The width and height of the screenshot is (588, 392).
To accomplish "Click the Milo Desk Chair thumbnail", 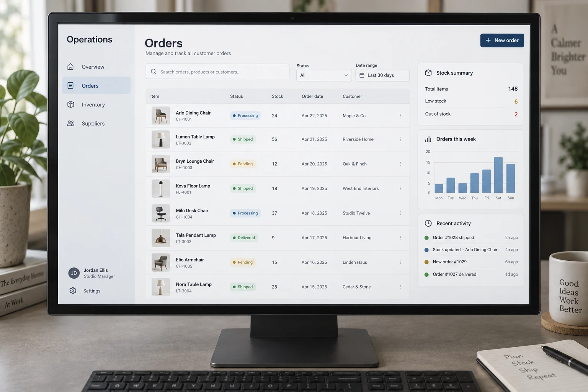I will [x=161, y=213].
